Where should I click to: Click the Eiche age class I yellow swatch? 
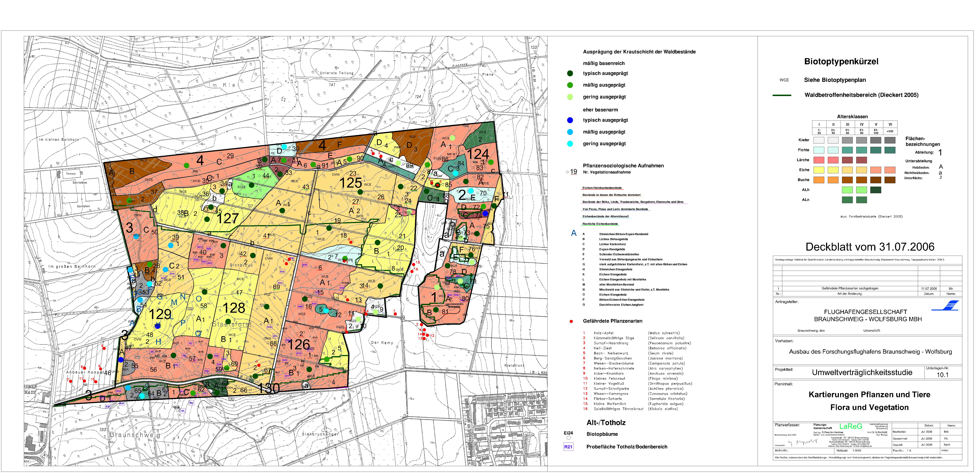point(819,170)
